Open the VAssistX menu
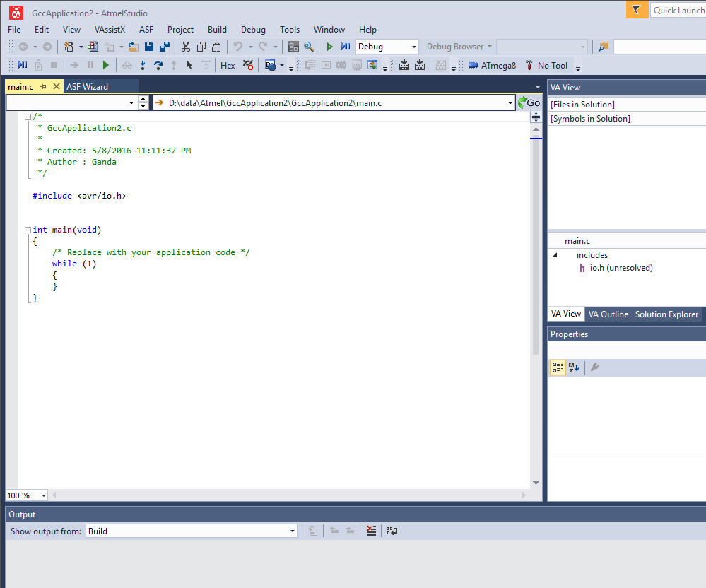The image size is (706, 588). [110, 30]
